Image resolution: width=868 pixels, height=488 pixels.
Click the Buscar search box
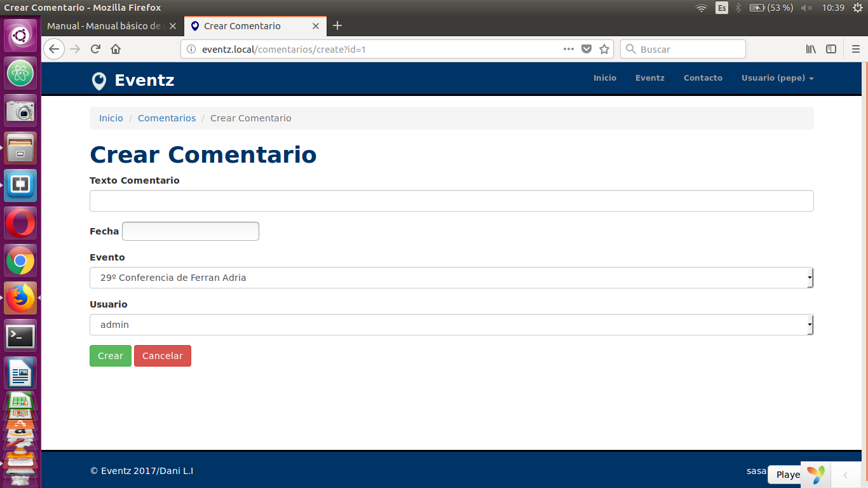pos(683,49)
